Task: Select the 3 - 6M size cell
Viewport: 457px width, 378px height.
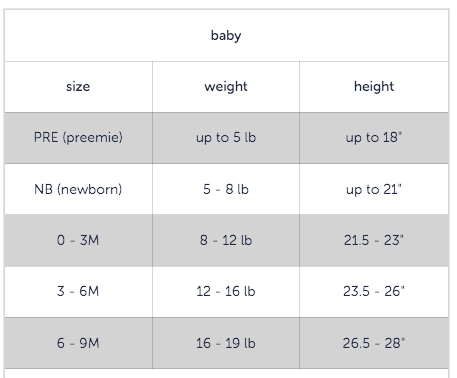Action: point(78,292)
